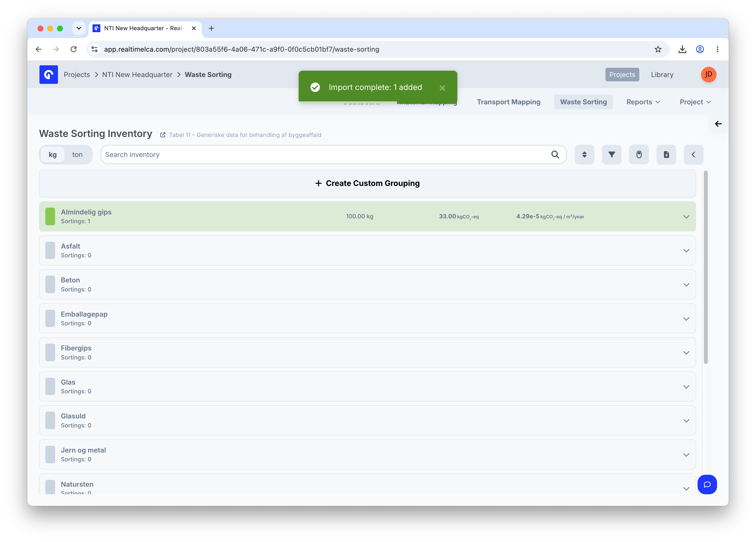Click the Waste Sorting breadcrumb text
This screenshot has height=542, width=756.
click(x=208, y=74)
